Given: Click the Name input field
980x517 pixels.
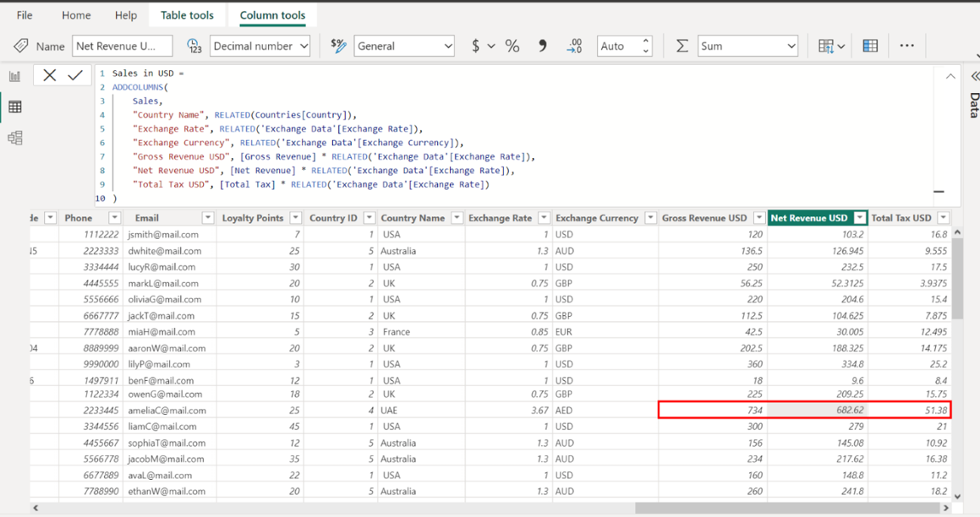Looking at the screenshot, I should 122,46.
